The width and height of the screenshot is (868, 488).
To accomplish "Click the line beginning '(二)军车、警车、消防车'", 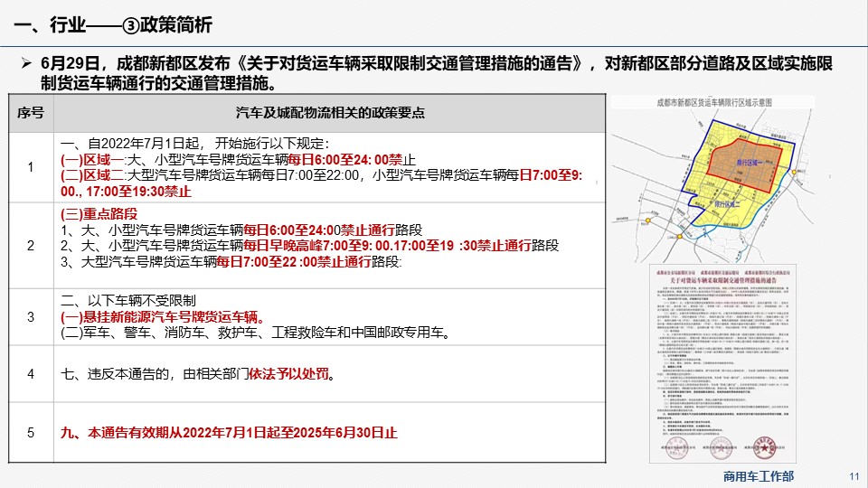I will coord(255,333).
